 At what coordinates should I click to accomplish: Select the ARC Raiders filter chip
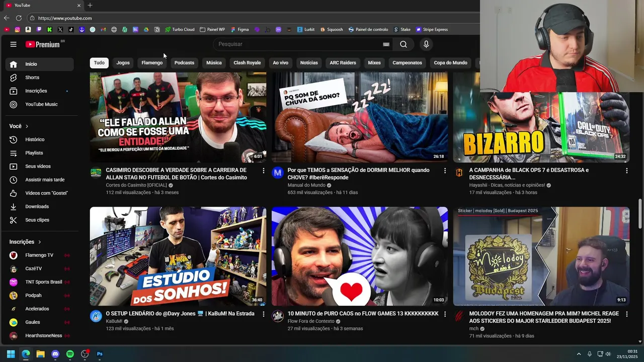click(343, 63)
